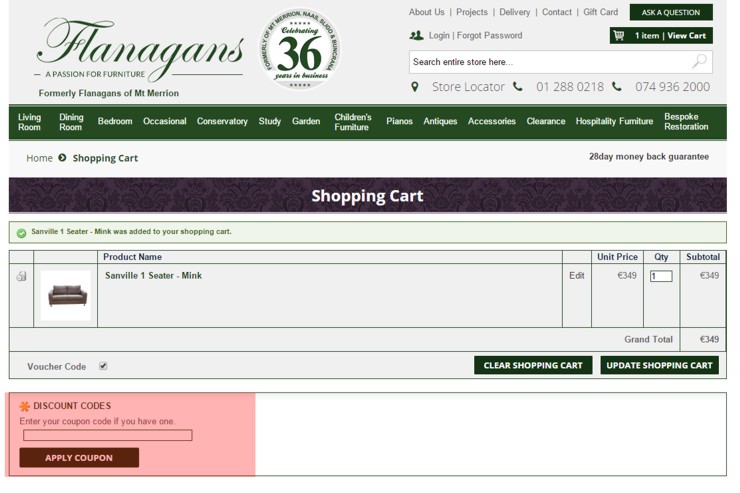Open the Hospitality Furniture menu
This screenshot has height=493, width=740.
(x=614, y=121)
